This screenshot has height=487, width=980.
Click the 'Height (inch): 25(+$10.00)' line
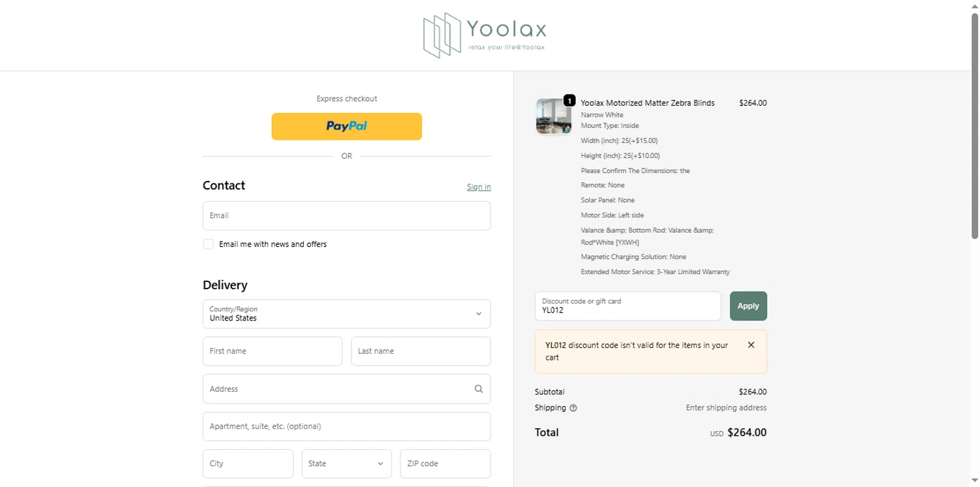coord(621,156)
